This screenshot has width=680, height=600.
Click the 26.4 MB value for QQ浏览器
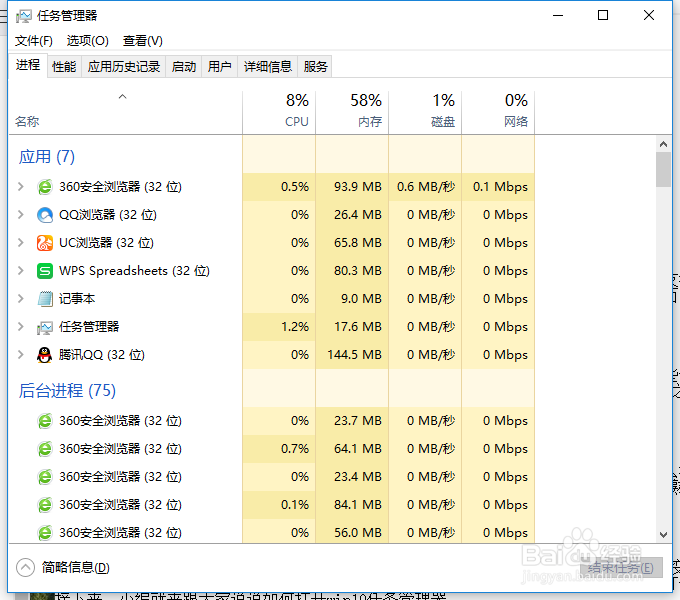point(358,215)
